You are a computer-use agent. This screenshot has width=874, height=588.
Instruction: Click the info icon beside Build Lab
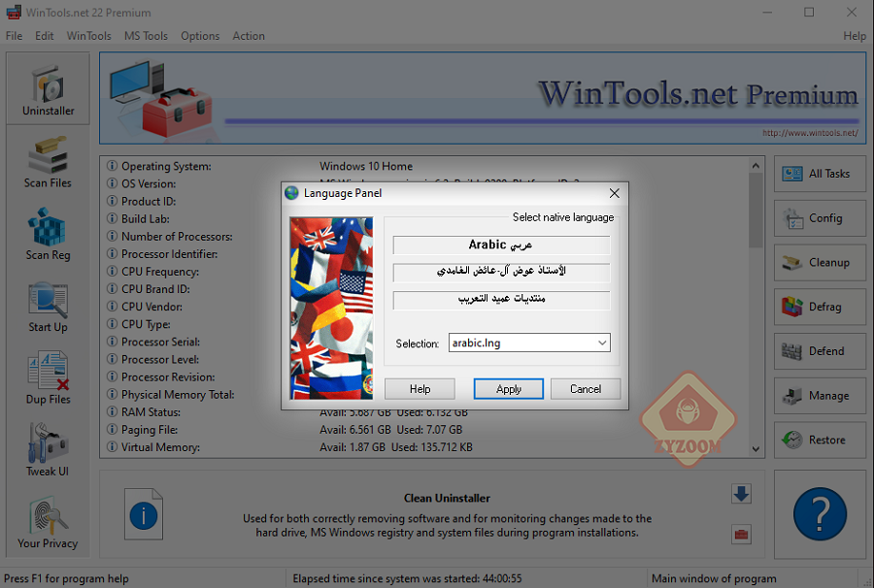(112, 218)
